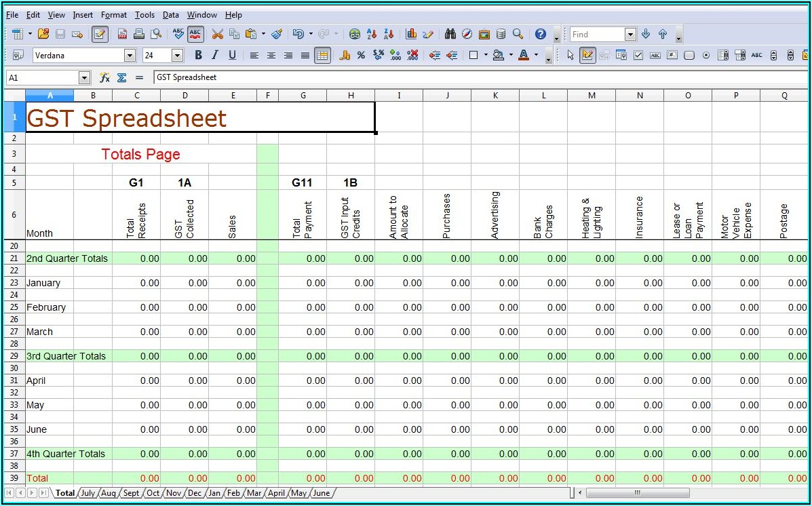Open the Function Wizard

(x=104, y=78)
